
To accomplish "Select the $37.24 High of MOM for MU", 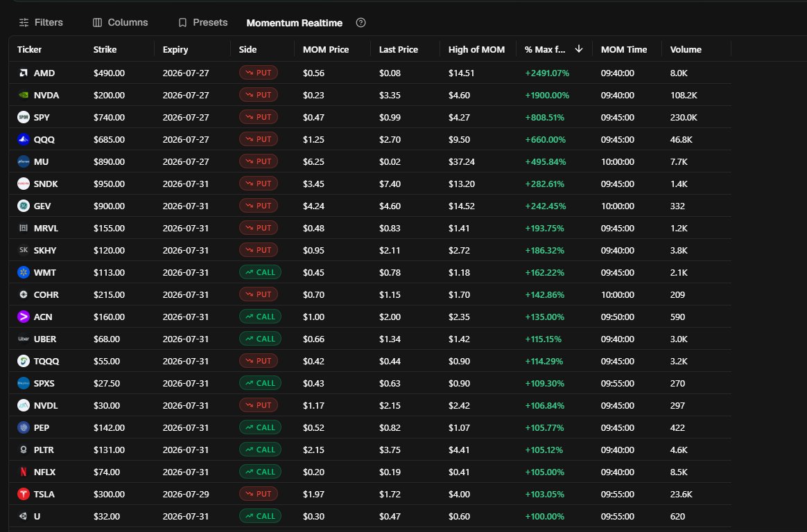I will 462,161.
